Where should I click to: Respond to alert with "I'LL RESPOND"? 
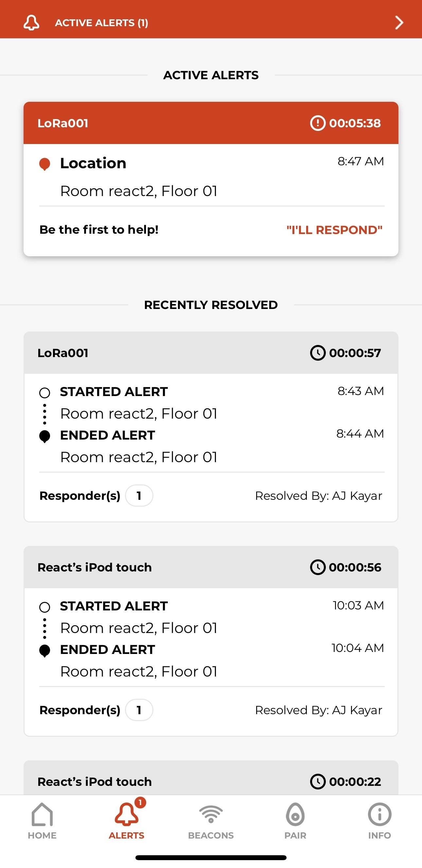coord(334,230)
